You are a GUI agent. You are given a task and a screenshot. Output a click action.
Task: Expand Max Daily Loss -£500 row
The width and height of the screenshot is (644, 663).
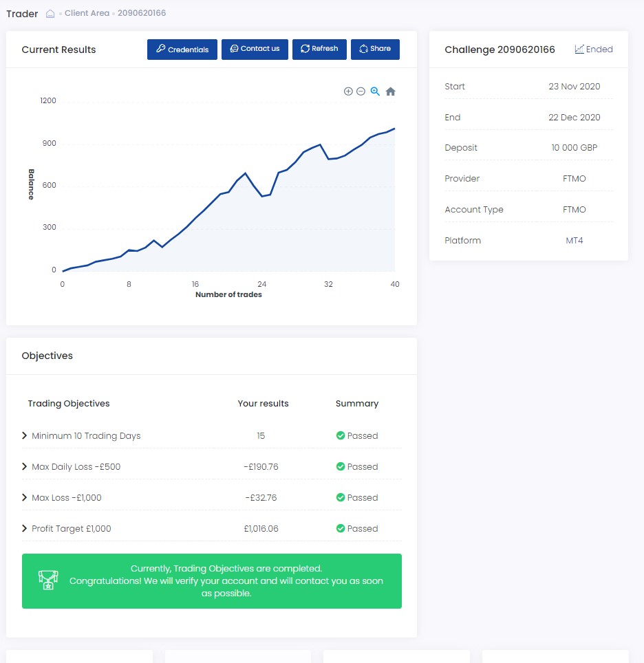(x=25, y=467)
